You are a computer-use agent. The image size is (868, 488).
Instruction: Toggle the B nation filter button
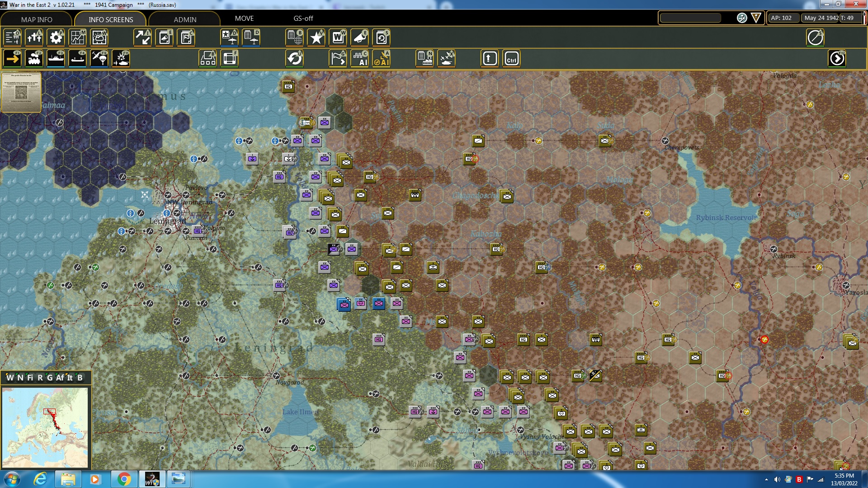coord(80,378)
